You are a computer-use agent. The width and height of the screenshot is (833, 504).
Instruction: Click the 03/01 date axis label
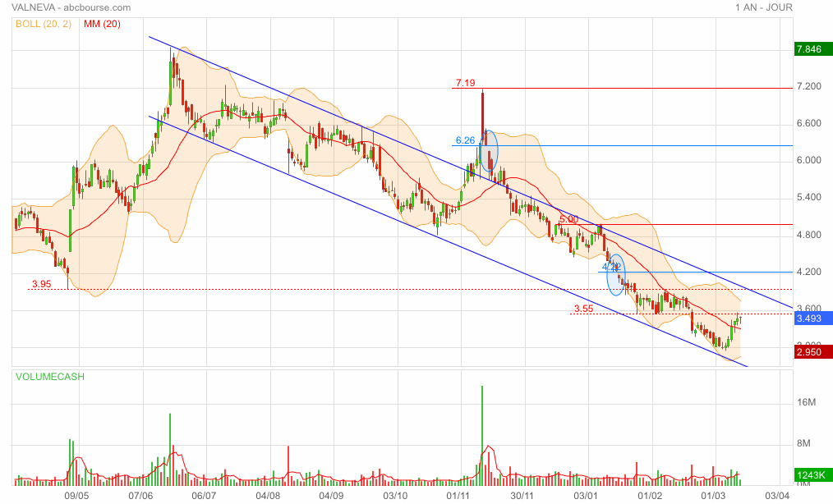(x=586, y=496)
